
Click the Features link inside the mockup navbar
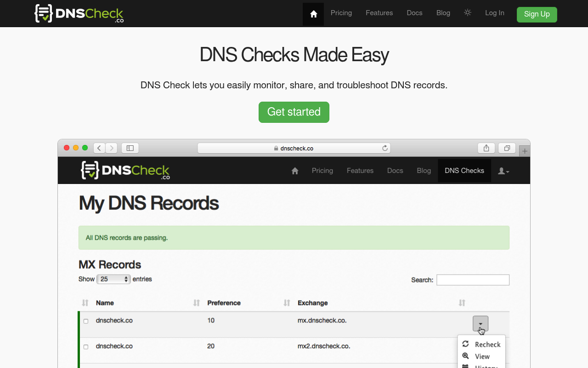[x=360, y=171]
